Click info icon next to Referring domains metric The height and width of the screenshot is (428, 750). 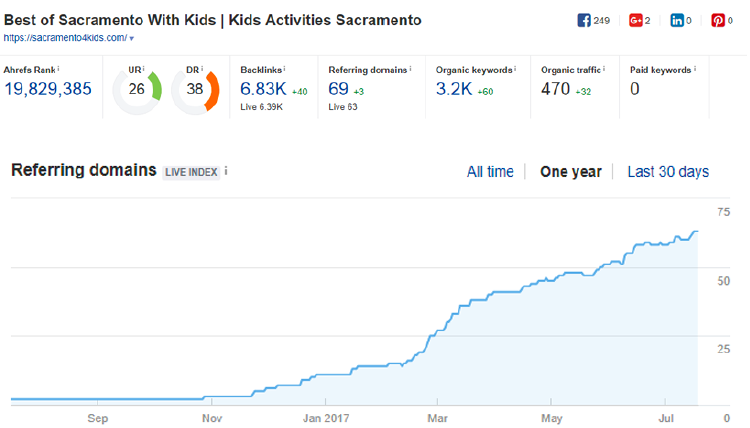[x=410, y=69]
